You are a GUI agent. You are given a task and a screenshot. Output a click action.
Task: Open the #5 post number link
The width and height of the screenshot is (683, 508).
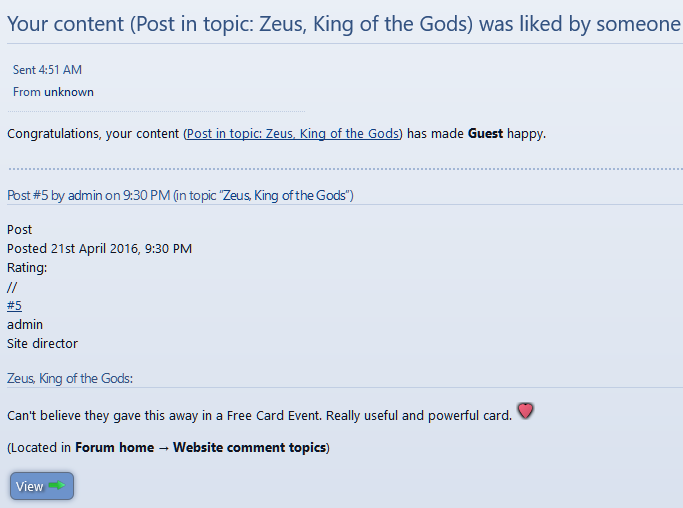click(14, 305)
